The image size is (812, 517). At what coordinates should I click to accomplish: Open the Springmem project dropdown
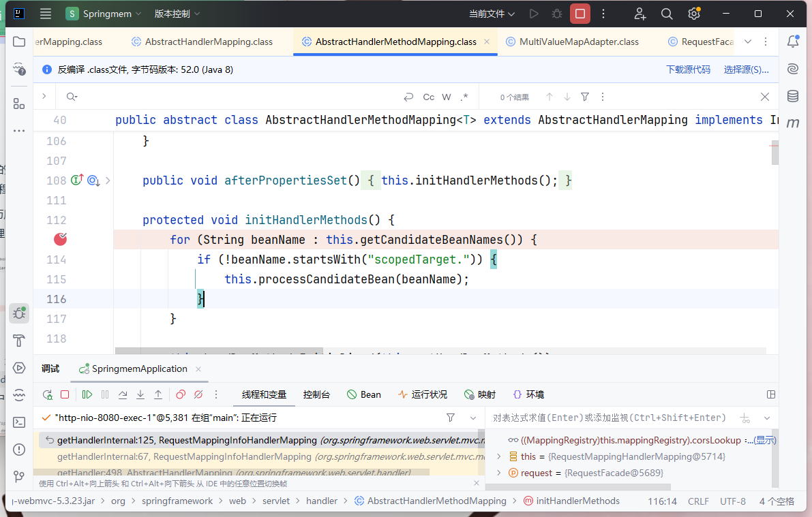pos(104,14)
